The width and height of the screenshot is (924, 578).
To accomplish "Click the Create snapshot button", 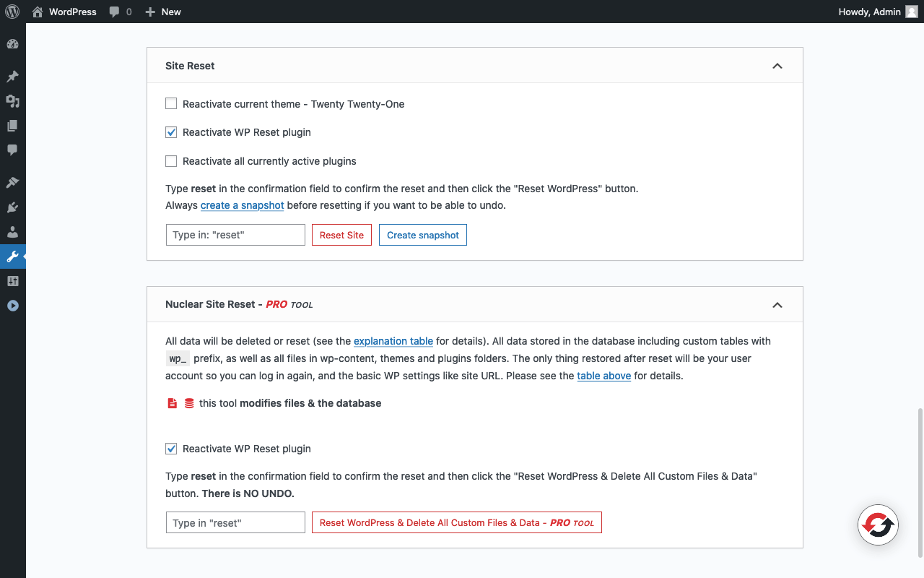I will (423, 235).
